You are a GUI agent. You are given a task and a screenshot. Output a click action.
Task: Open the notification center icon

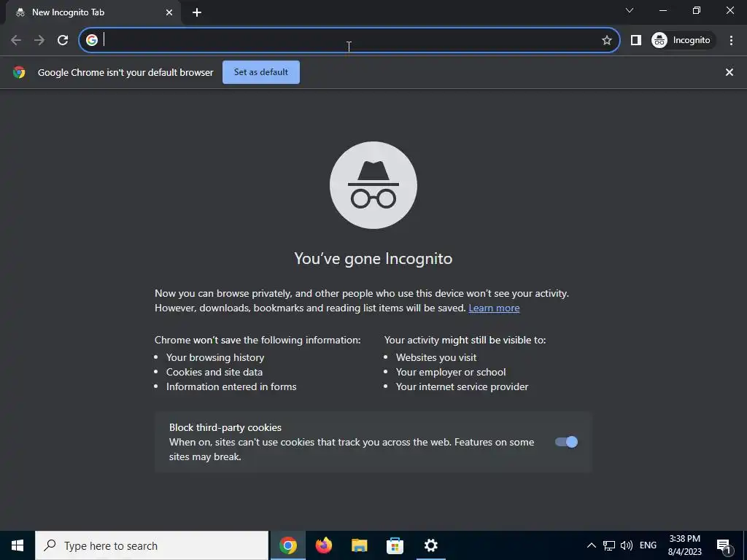pos(724,545)
